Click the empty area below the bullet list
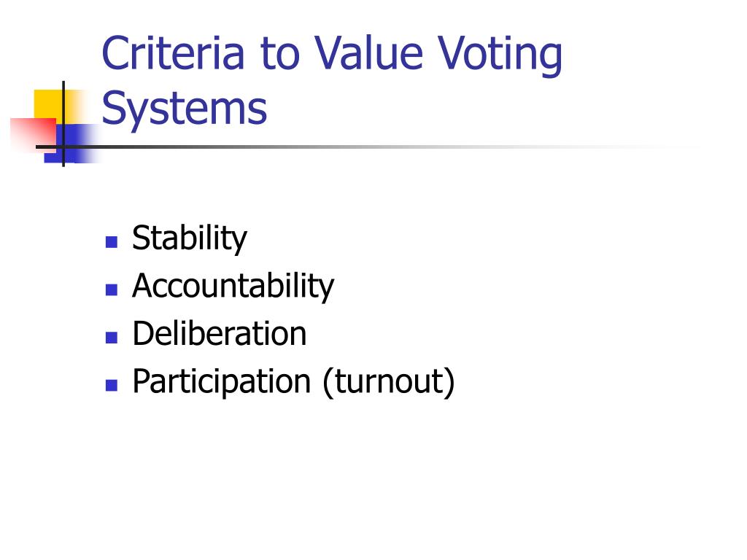Image resolution: width=747 pixels, height=560 pixels. click(x=373, y=476)
